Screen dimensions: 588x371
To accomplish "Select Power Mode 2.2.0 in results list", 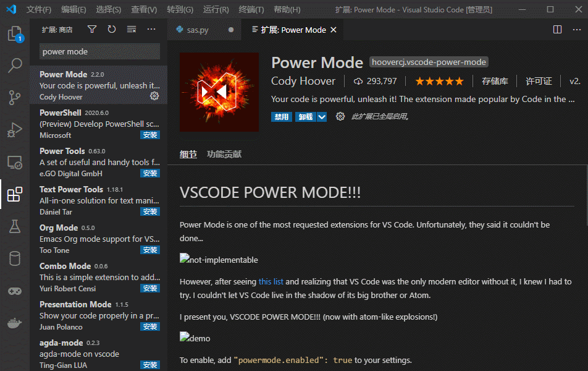I will pos(99,85).
